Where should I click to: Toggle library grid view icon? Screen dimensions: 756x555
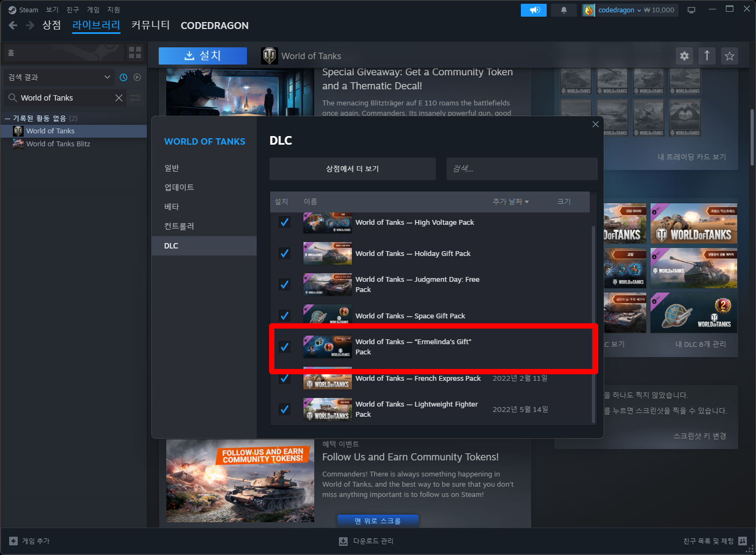pos(135,52)
